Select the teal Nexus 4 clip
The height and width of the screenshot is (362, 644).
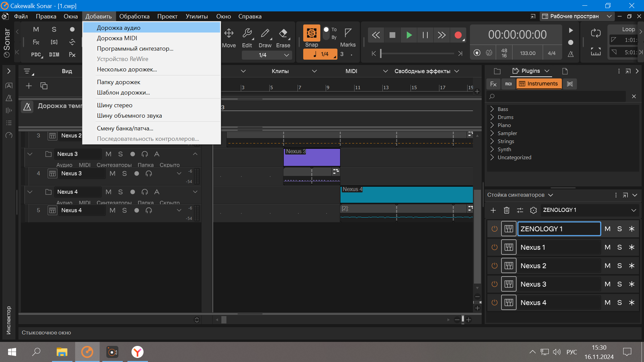[x=407, y=194]
